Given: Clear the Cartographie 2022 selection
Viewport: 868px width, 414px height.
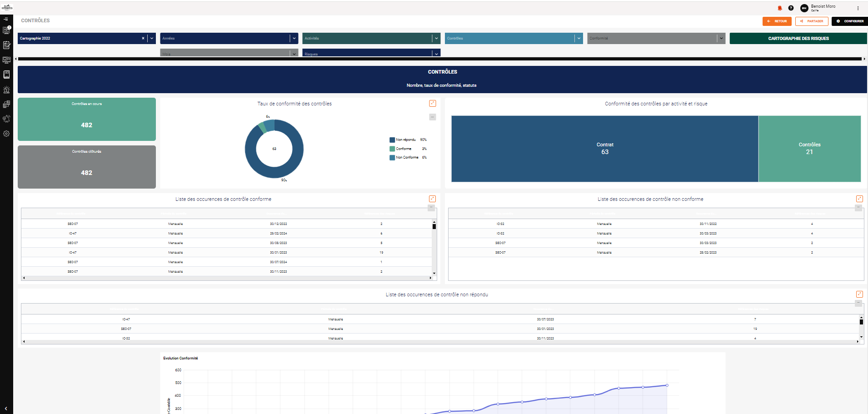Looking at the screenshot, I should click(143, 38).
